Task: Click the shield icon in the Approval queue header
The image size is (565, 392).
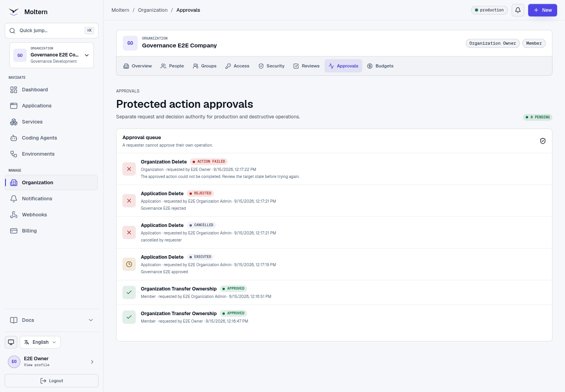Action: (543, 141)
